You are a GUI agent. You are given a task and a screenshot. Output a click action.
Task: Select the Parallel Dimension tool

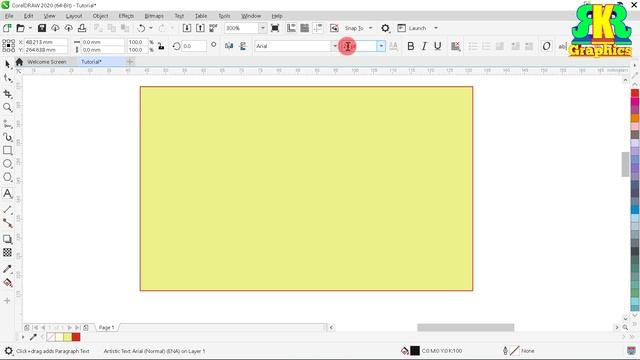[7, 209]
